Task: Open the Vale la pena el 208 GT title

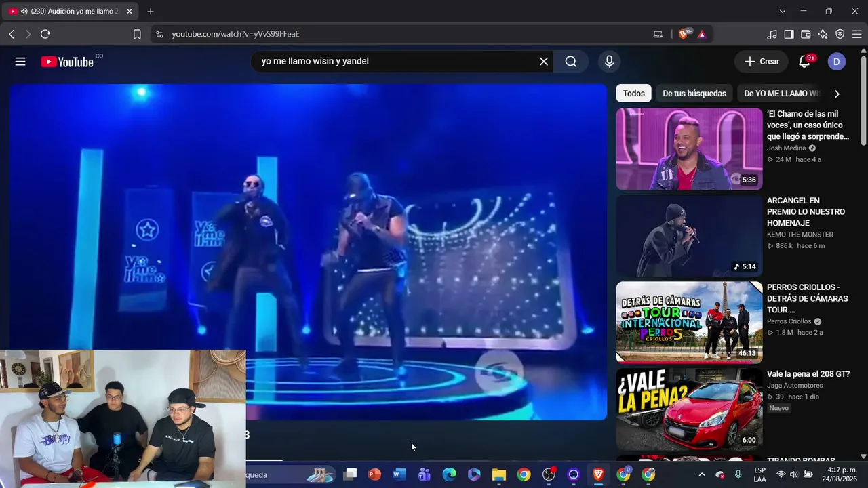Action: click(808, 374)
